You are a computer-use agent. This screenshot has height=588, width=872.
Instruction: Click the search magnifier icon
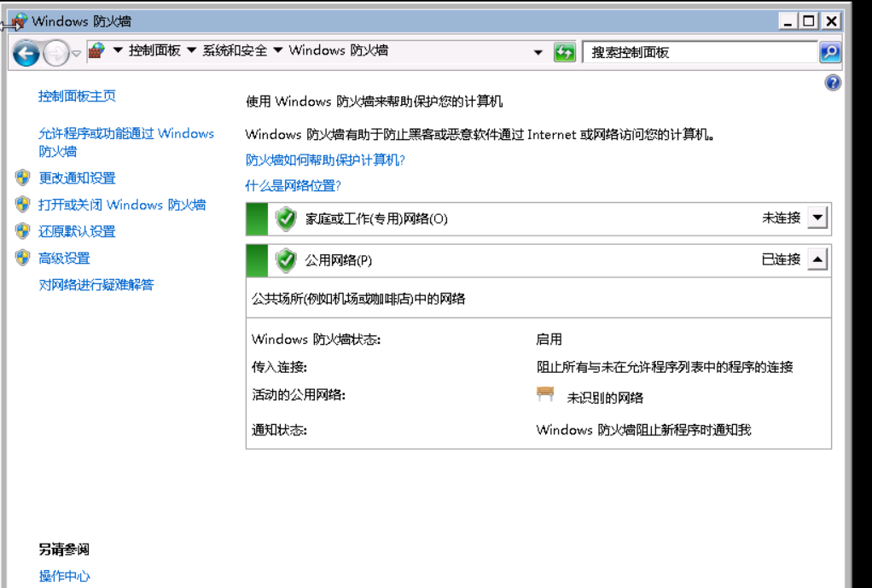click(x=830, y=53)
